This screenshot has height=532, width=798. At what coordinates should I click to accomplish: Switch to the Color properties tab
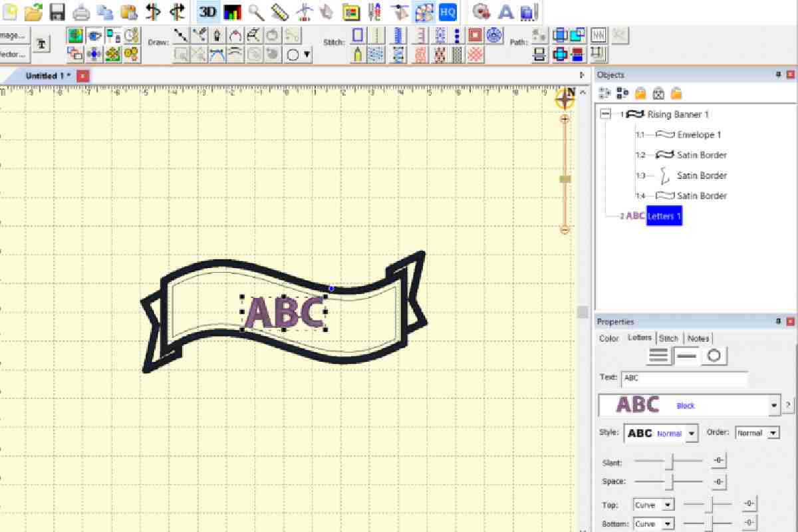[x=608, y=338]
